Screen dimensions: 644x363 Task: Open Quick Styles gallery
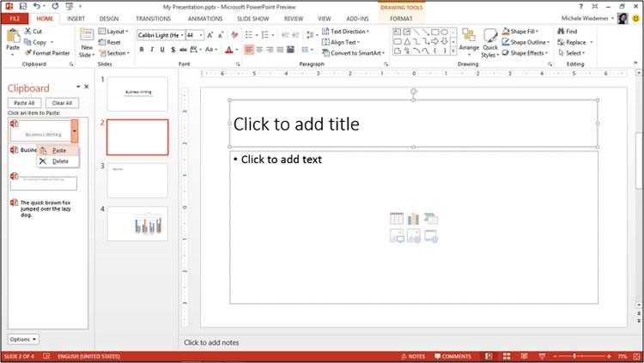(x=490, y=39)
